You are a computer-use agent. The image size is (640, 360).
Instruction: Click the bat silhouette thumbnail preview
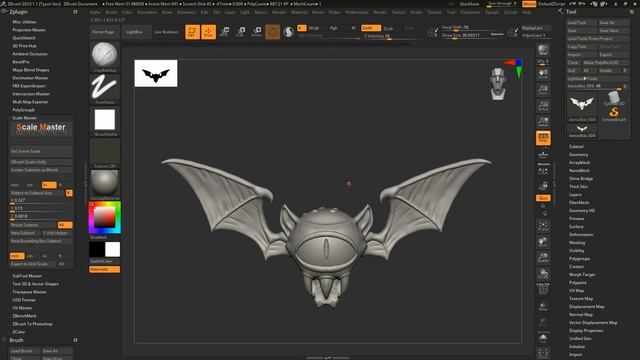156,73
